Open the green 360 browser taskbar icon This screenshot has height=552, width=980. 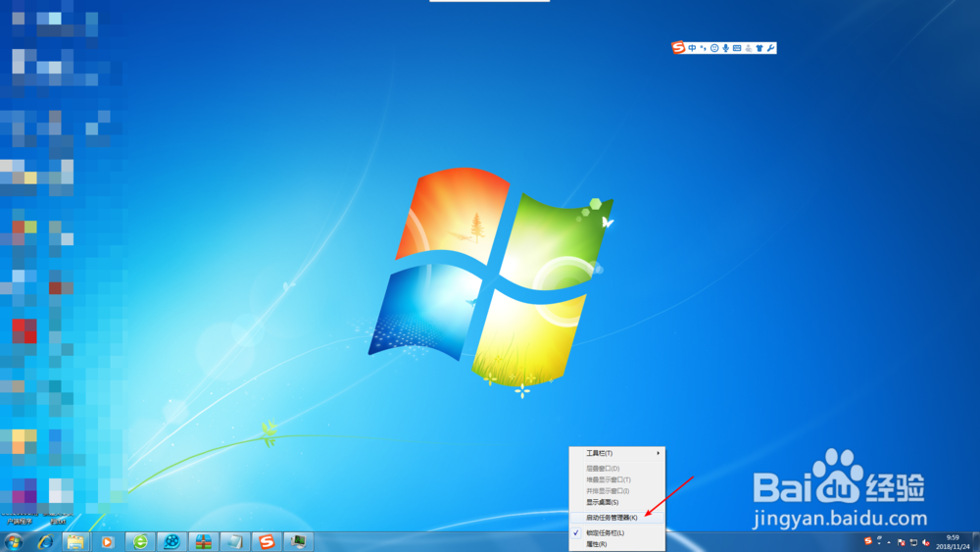pyautogui.click(x=140, y=542)
